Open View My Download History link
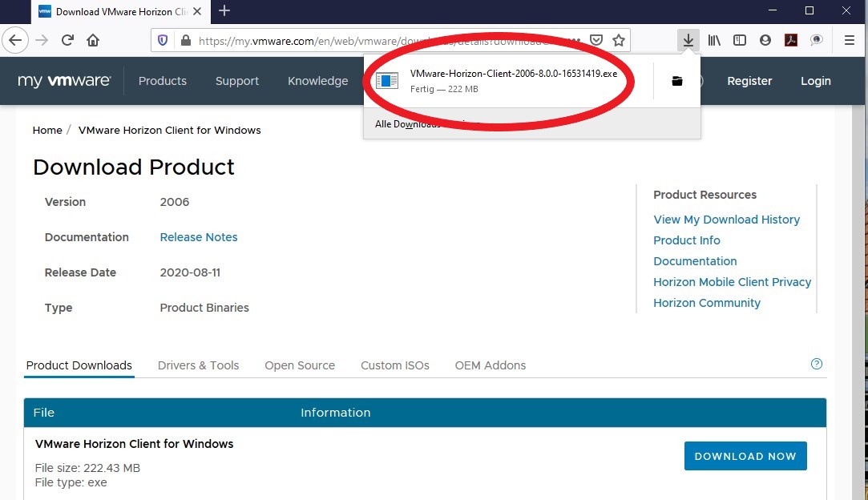The width and height of the screenshot is (868, 500). (x=726, y=220)
